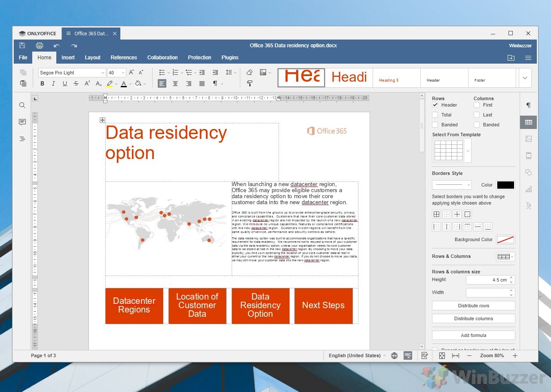The image size is (551, 392).
Task: Open the Paragraph settings panel
Action: click(x=528, y=105)
